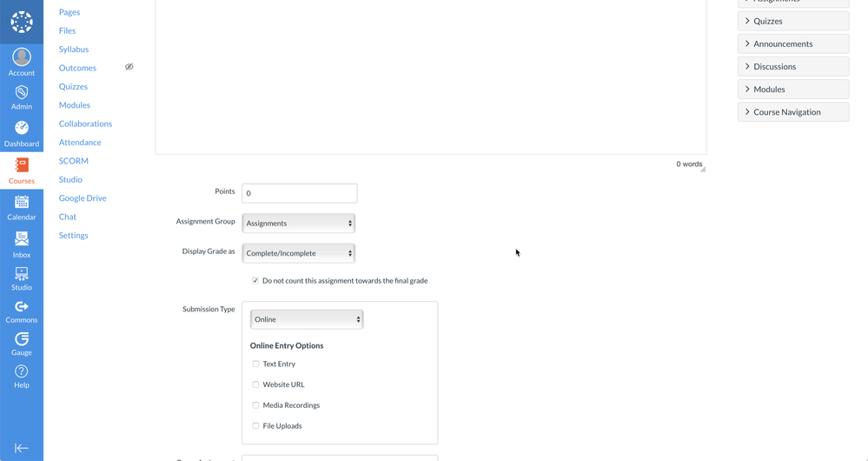The height and width of the screenshot is (461, 868).
Task: Open the Assignment Group dropdown
Action: pos(298,224)
